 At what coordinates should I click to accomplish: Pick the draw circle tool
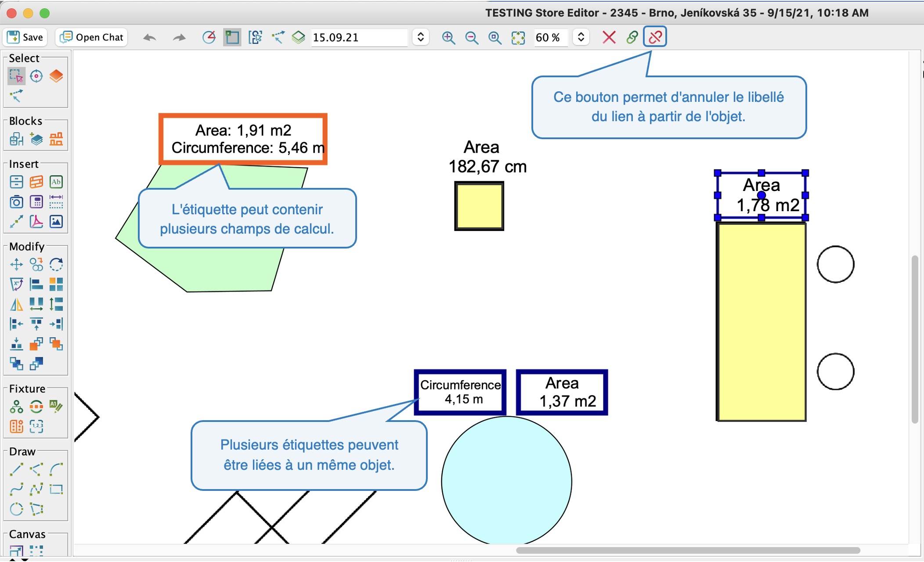tap(16, 509)
